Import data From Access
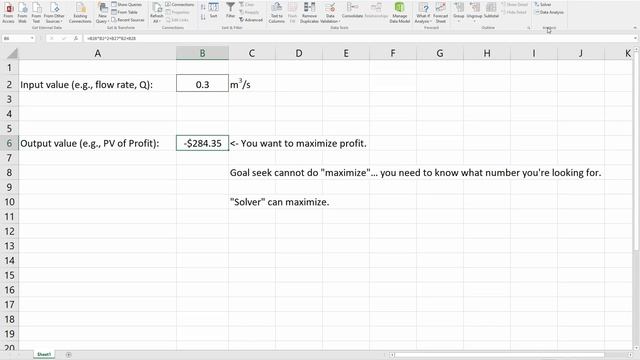 pos(8,13)
